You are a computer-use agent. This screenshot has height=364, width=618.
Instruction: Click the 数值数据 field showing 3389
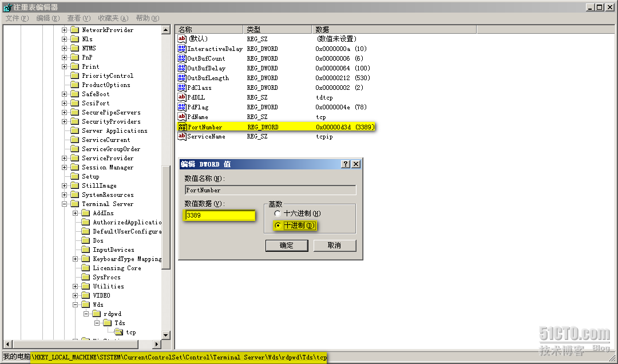point(219,215)
